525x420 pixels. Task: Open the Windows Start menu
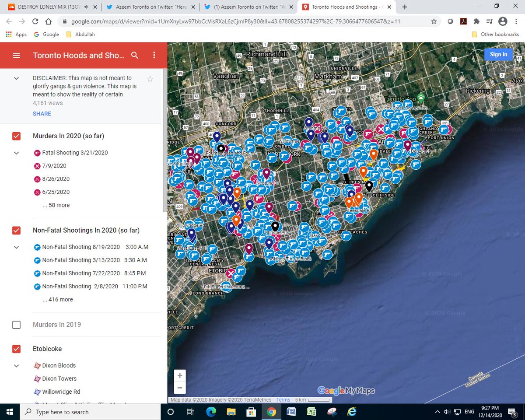click(10, 412)
